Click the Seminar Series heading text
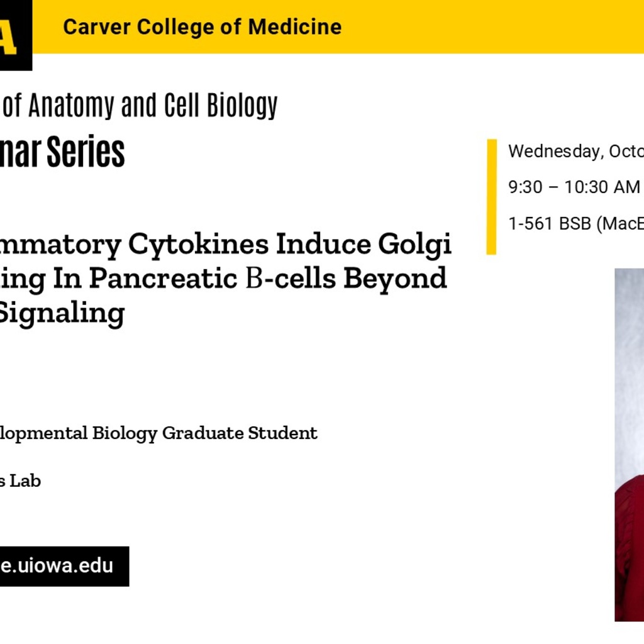The height and width of the screenshot is (644, 644). [x=62, y=152]
